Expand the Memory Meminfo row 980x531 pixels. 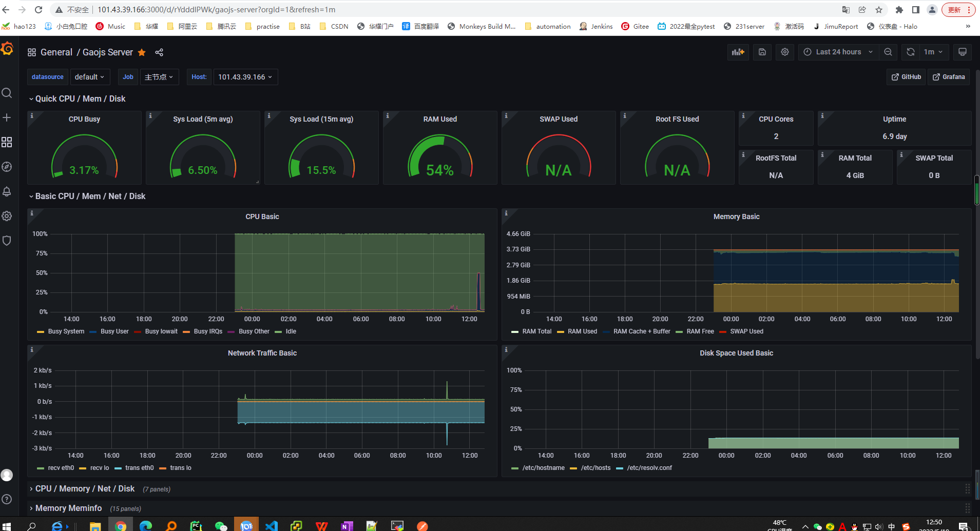click(x=68, y=508)
